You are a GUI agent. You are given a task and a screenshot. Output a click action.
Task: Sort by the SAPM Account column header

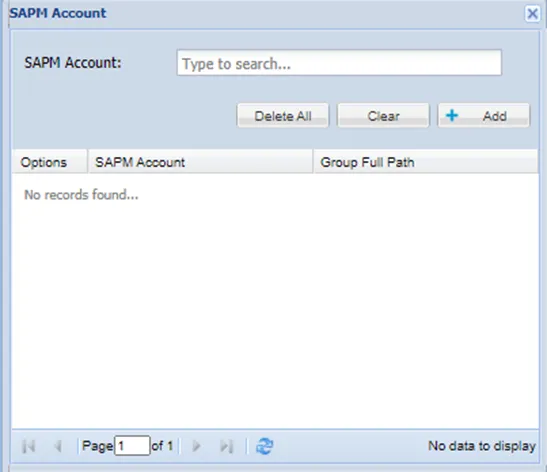[x=200, y=162]
